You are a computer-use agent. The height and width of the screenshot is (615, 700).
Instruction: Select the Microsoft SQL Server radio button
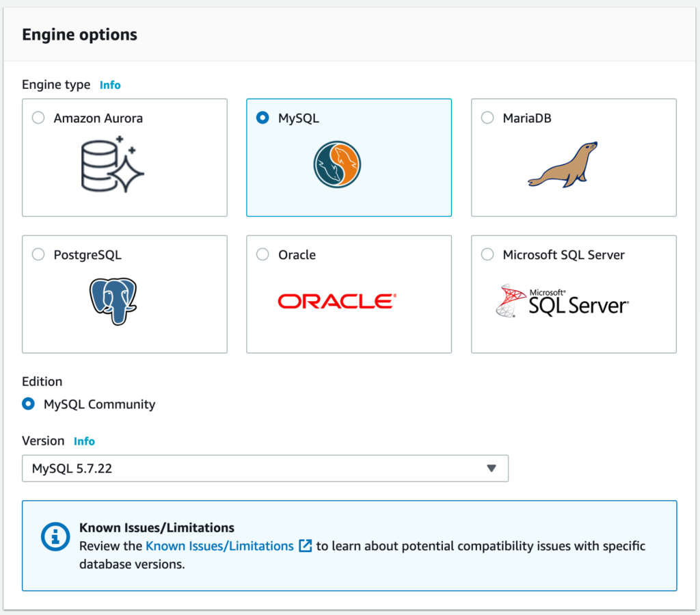(x=487, y=254)
